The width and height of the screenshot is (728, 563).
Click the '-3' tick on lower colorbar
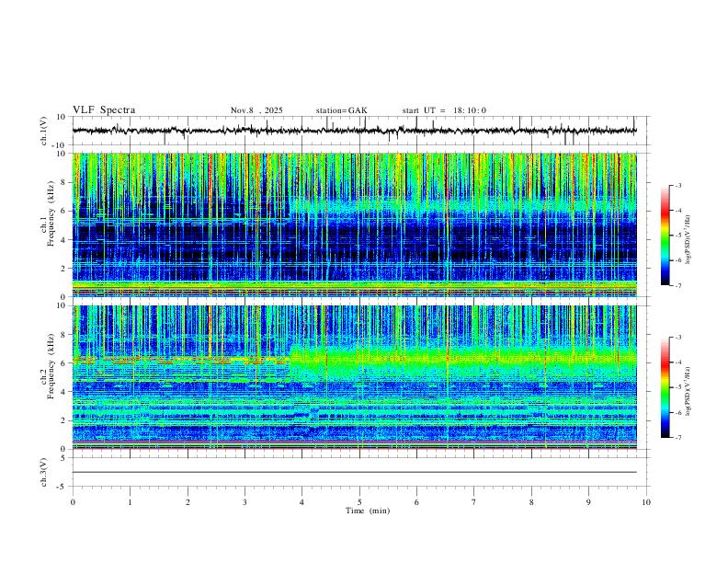(678, 338)
